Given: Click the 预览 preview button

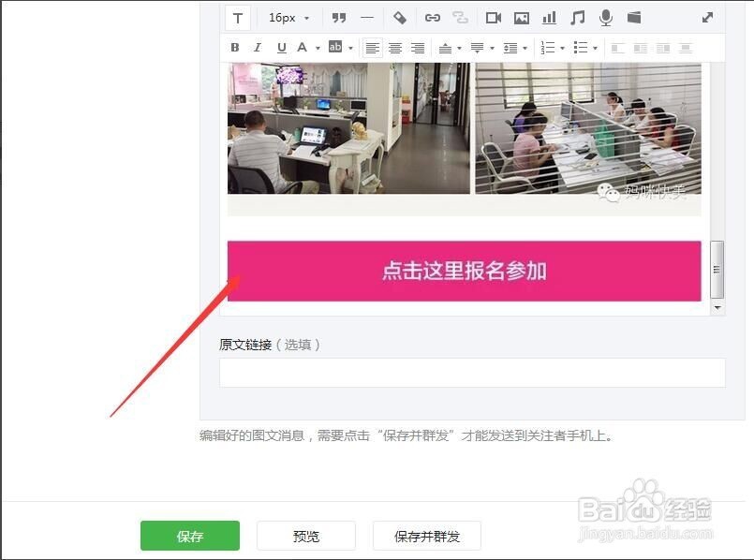Looking at the screenshot, I should click(x=306, y=536).
